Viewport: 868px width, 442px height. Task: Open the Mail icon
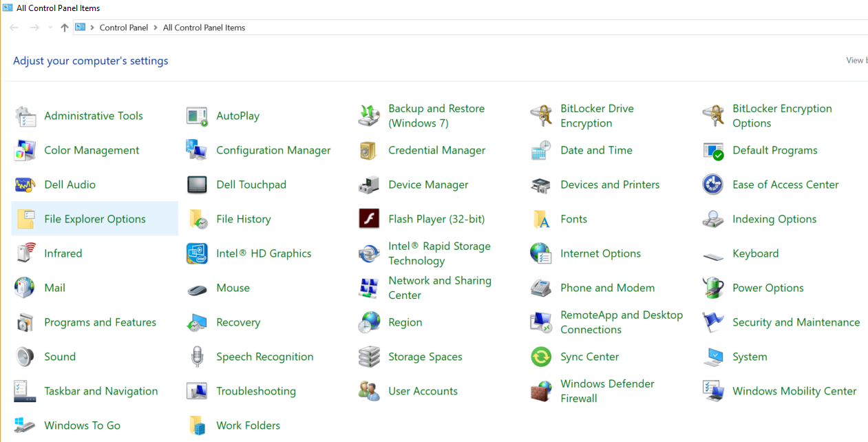point(25,288)
